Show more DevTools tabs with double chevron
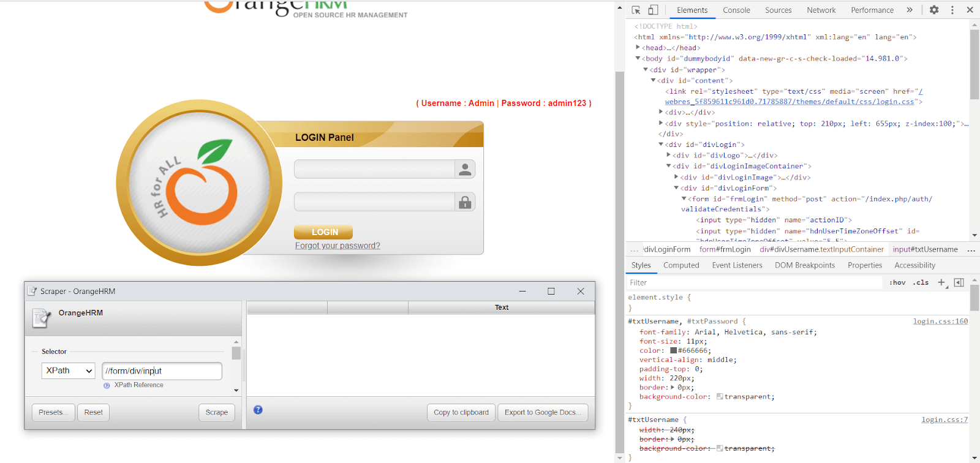The height and width of the screenshot is (463, 980). 910,10
